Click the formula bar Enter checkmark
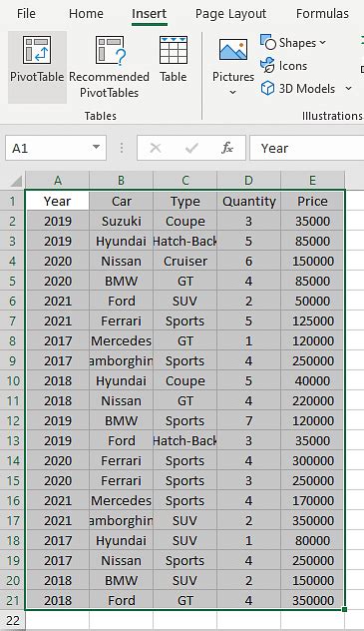The height and width of the screenshot is (631, 364). (191, 148)
